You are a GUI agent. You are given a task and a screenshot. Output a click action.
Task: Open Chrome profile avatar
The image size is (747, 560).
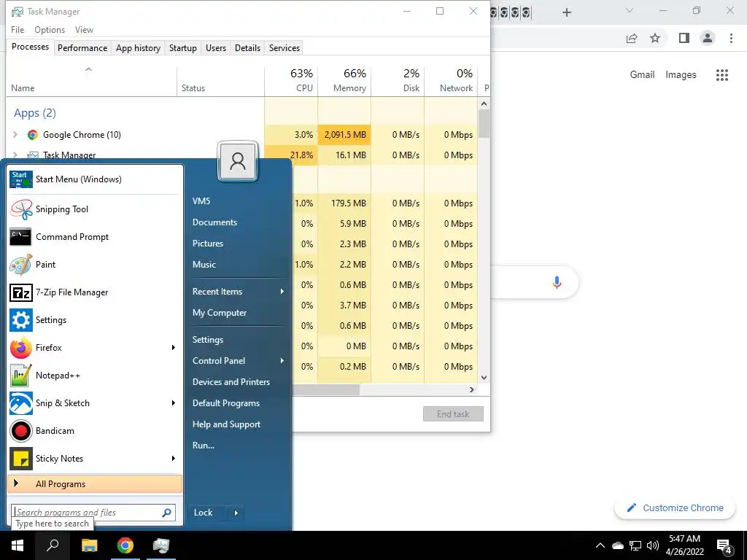click(x=708, y=38)
